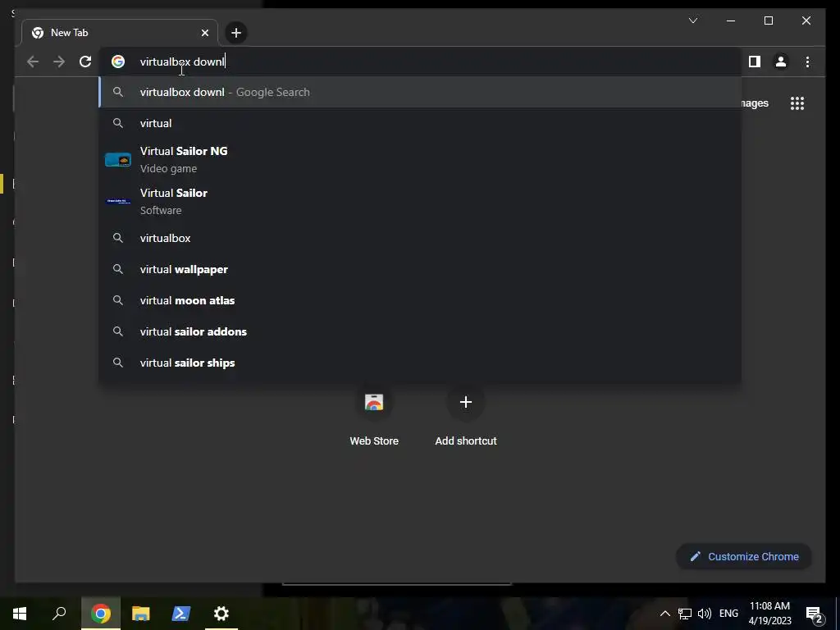Image resolution: width=840 pixels, height=630 pixels.
Task: Open the profile avatar menu
Action: [781, 62]
